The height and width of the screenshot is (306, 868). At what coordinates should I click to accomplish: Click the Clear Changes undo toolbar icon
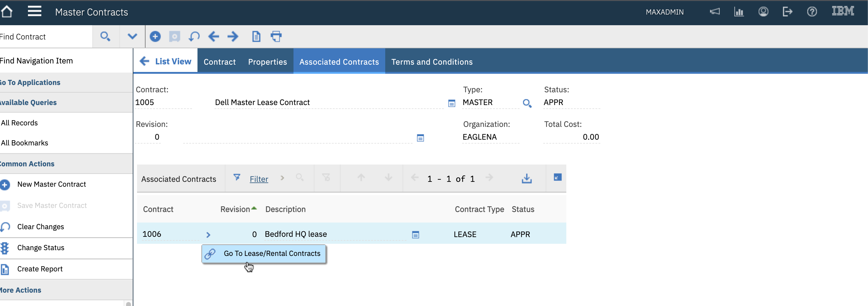[x=194, y=36]
